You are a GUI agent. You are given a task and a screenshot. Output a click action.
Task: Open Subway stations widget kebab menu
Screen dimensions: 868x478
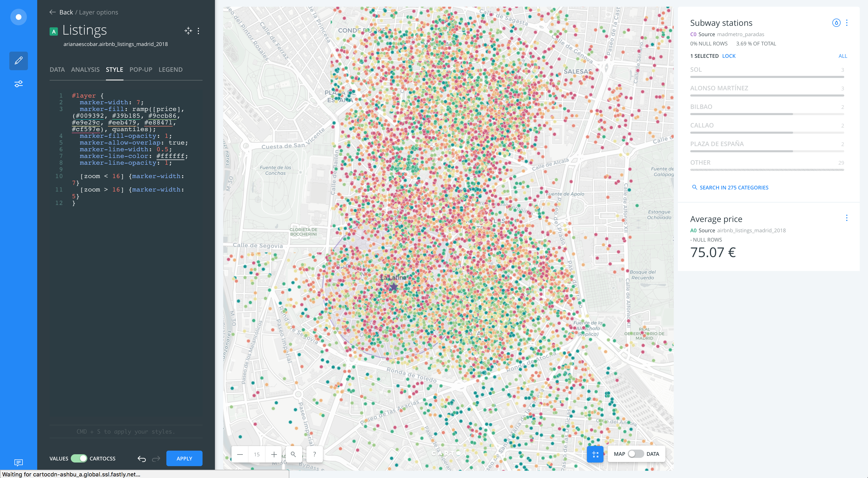[847, 22]
